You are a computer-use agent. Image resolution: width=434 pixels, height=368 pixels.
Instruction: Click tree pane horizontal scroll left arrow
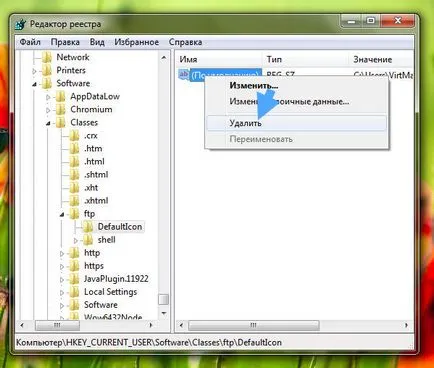(22, 325)
